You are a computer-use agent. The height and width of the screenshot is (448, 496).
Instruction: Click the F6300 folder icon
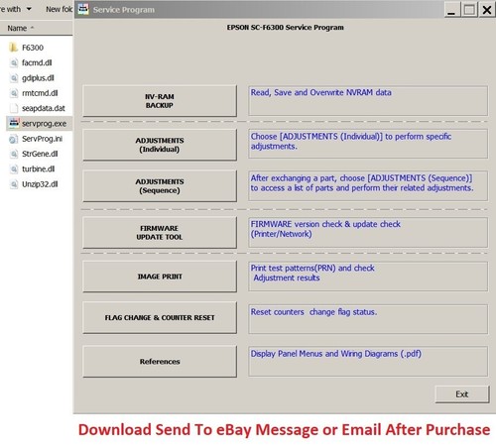tap(13, 48)
